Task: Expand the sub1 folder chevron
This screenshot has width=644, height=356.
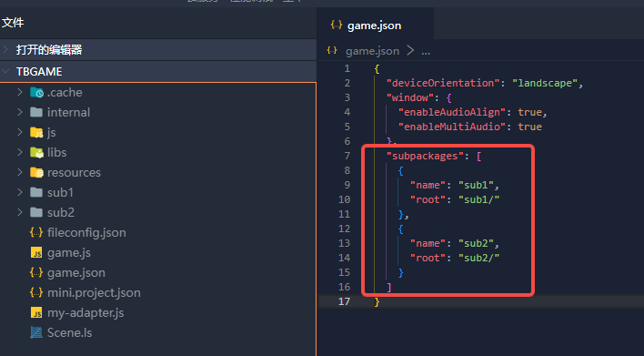Action: (x=20, y=192)
